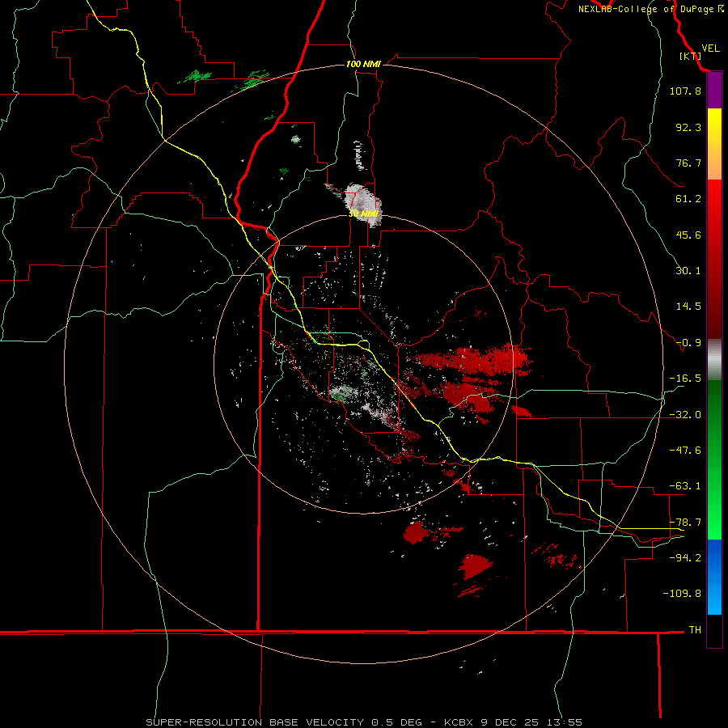This screenshot has width=728, height=728.
Task: Click the -94.2 legend value
Action: (685, 557)
